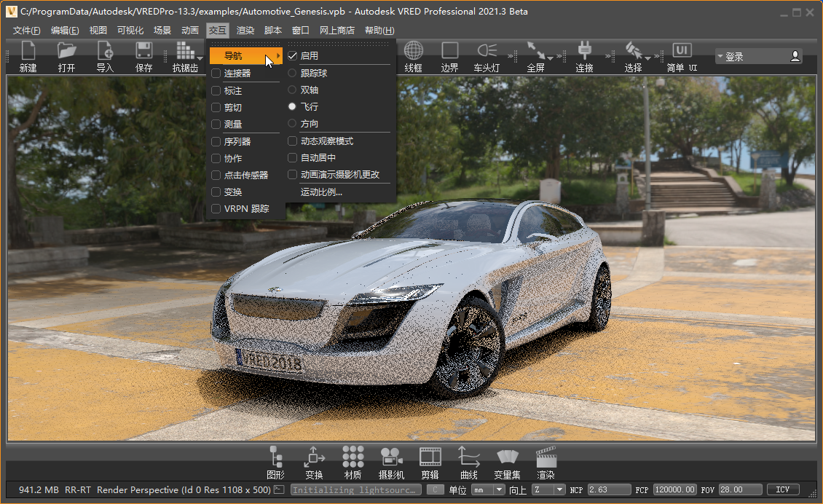The height and width of the screenshot is (504, 823).
Task: Open the 渲染 (Render) menu in menu bar
Action: pos(245,31)
